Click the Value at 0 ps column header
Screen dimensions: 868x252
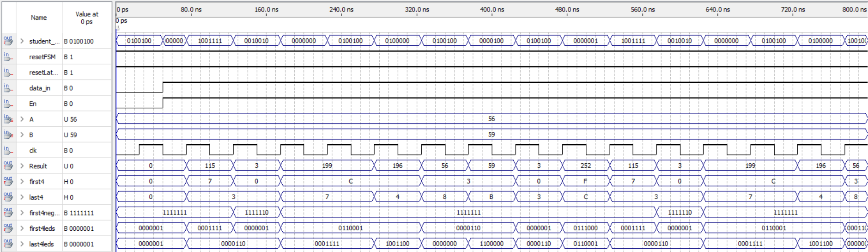click(87, 18)
